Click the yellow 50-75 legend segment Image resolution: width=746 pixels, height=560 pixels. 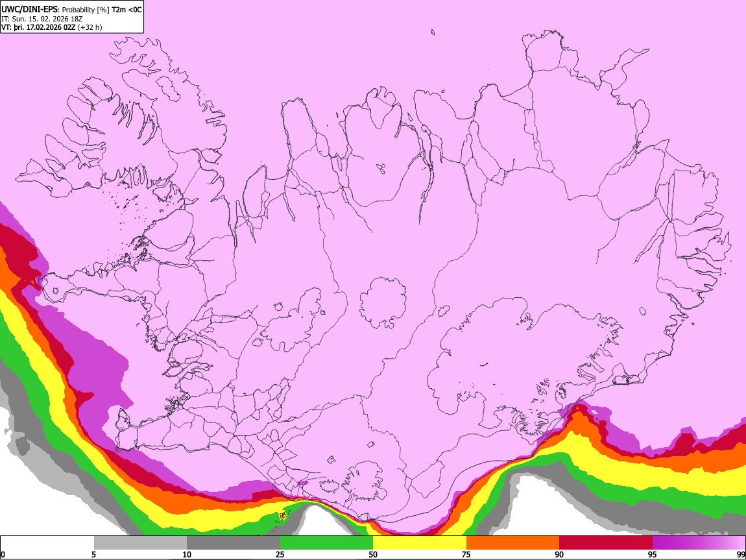420,543
